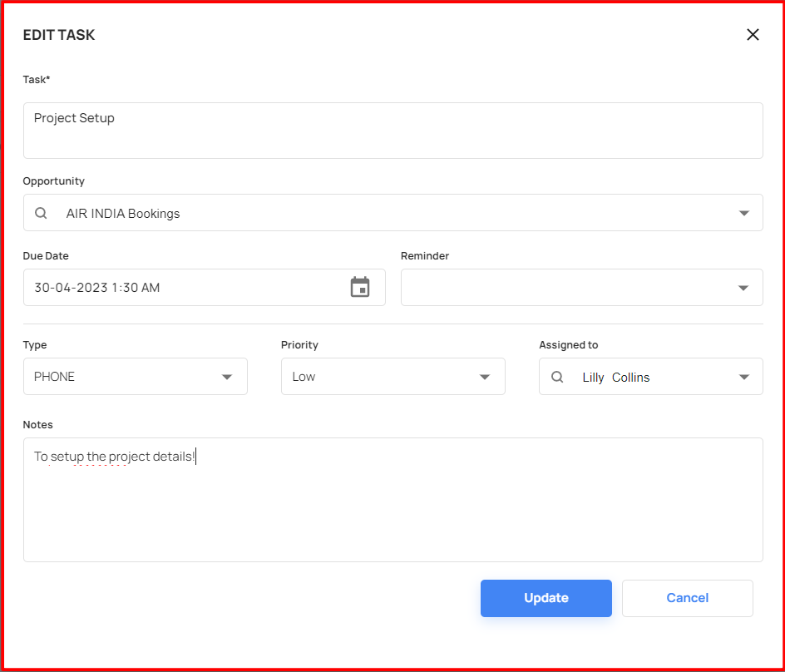Open the Priority dropdown showing Low

[x=393, y=376]
